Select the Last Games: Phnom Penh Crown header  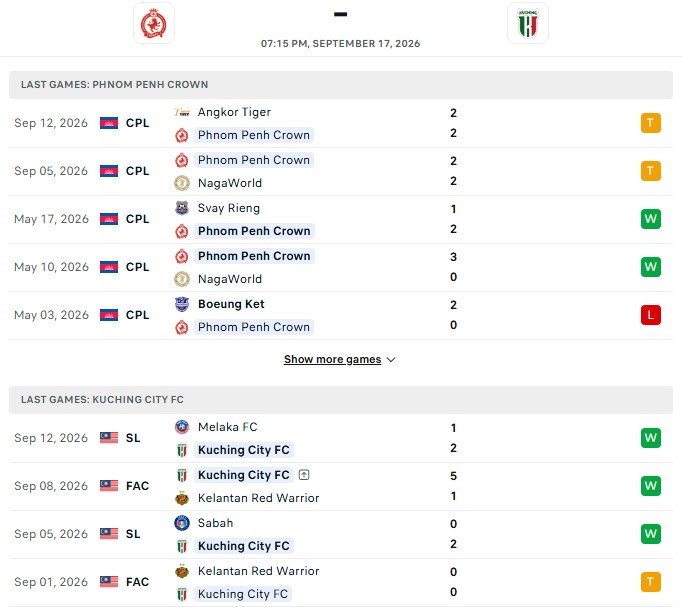[x=341, y=85]
